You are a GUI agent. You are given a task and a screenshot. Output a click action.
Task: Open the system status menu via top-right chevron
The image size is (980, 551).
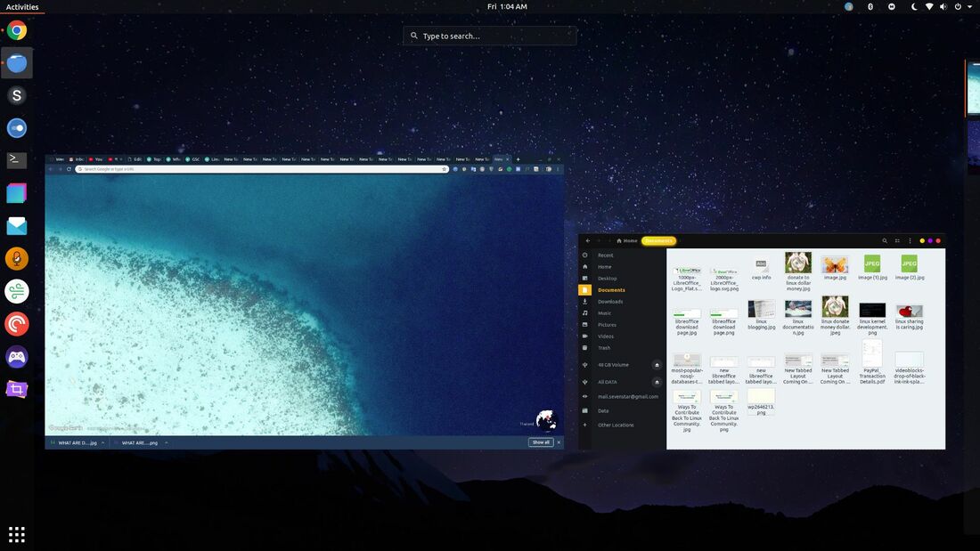tap(971, 6)
